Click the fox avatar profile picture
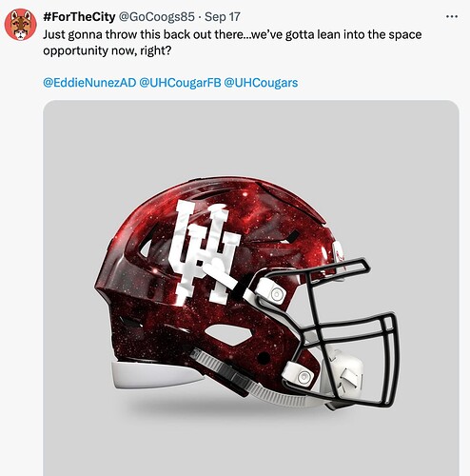Image resolution: width=470 pixels, height=476 pixels. pyautogui.click(x=21, y=25)
